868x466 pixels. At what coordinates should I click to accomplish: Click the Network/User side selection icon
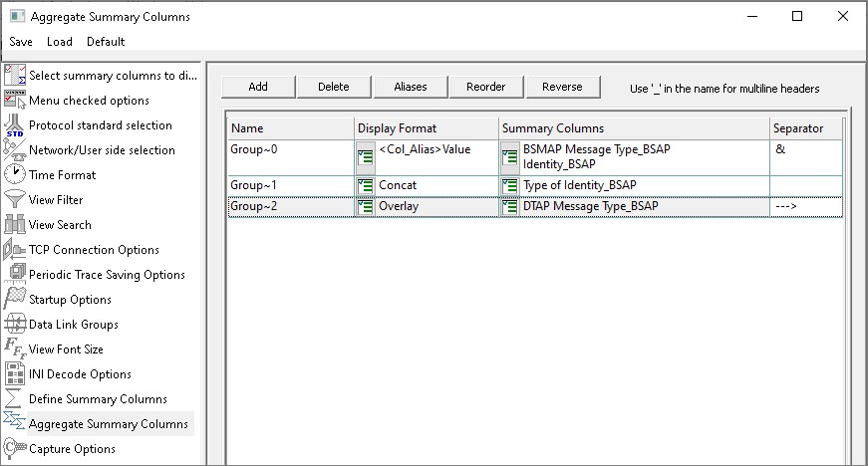pyautogui.click(x=15, y=149)
